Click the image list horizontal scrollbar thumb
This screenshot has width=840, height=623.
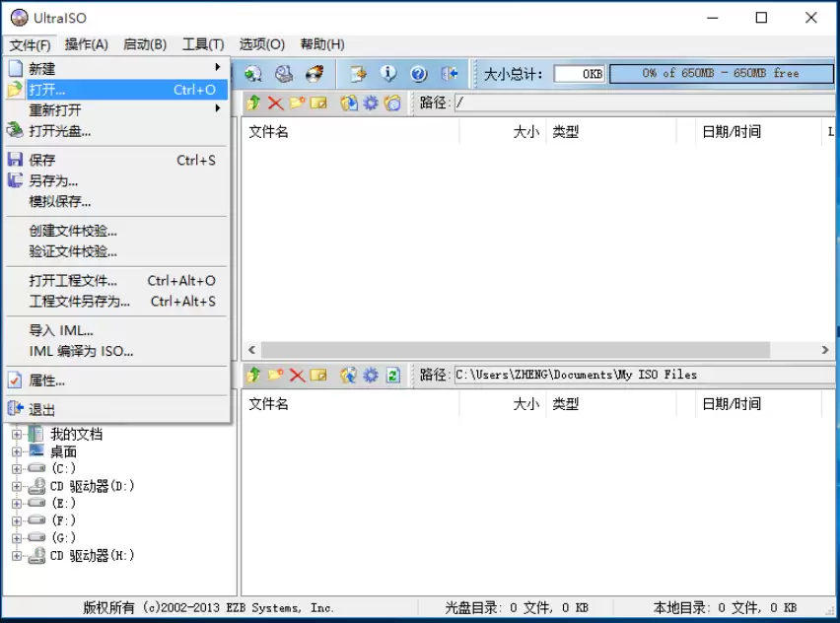(x=516, y=350)
